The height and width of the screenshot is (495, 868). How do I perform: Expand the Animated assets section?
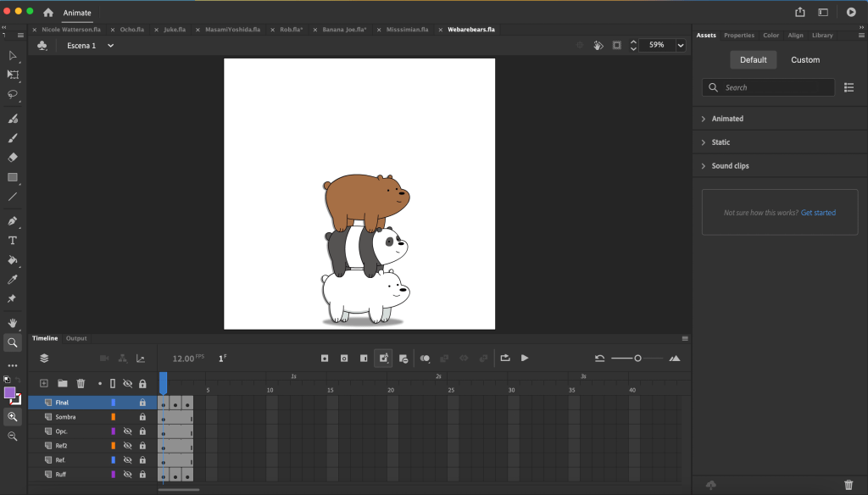point(727,119)
